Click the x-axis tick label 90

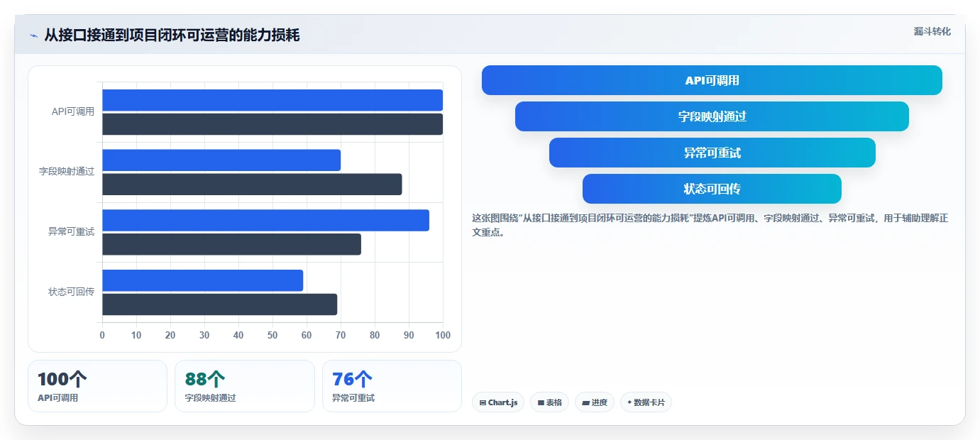[409, 335]
